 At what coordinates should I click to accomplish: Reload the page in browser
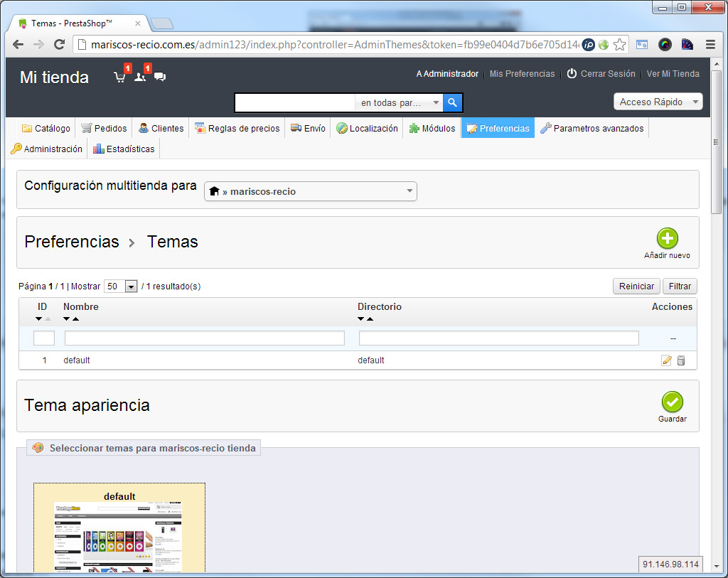point(59,45)
